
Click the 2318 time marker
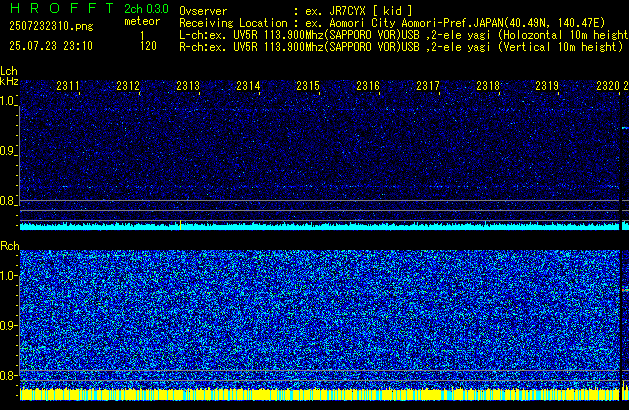(488, 86)
